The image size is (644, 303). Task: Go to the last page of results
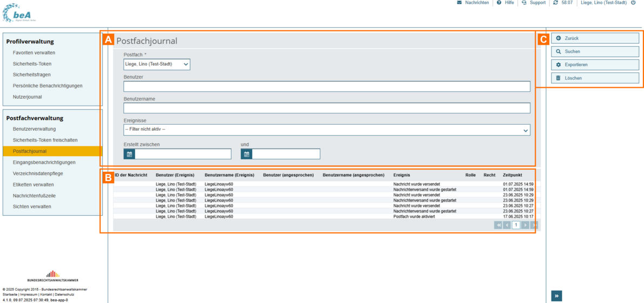pyautogui.click(x=534, y=225)
